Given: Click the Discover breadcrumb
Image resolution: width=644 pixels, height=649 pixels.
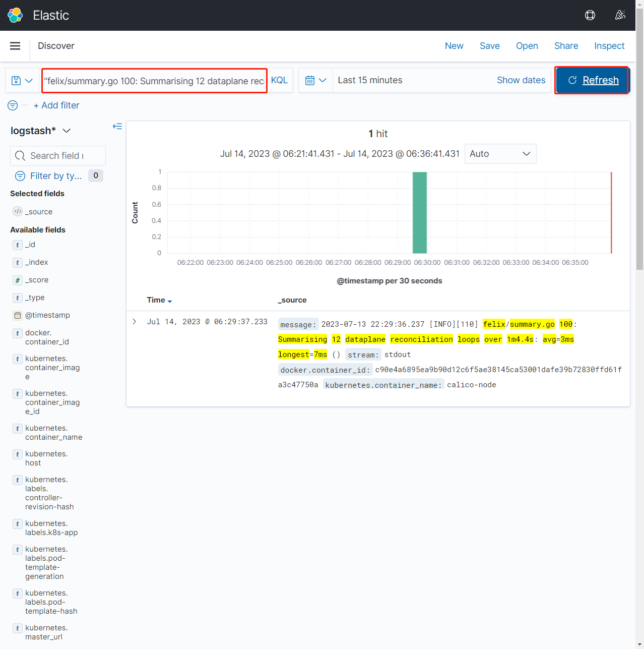Looking at the screenshot, I should 56,46.
